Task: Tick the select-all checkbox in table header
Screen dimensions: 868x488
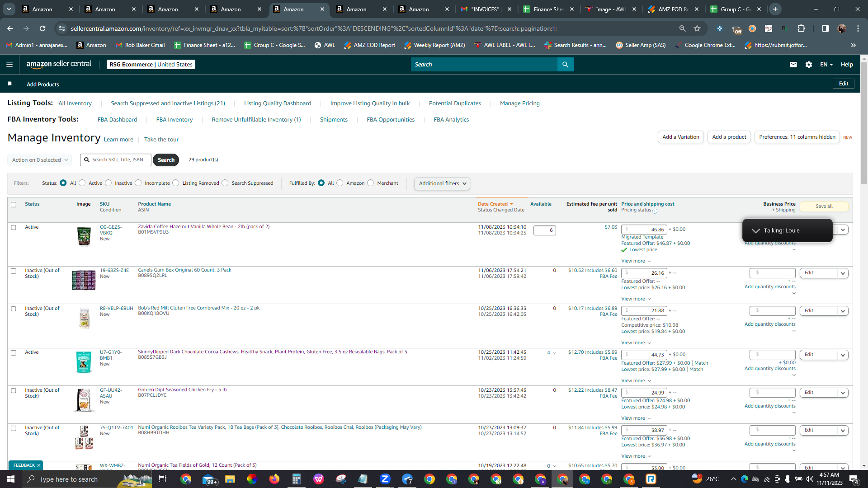Action: tap(14, 205)
